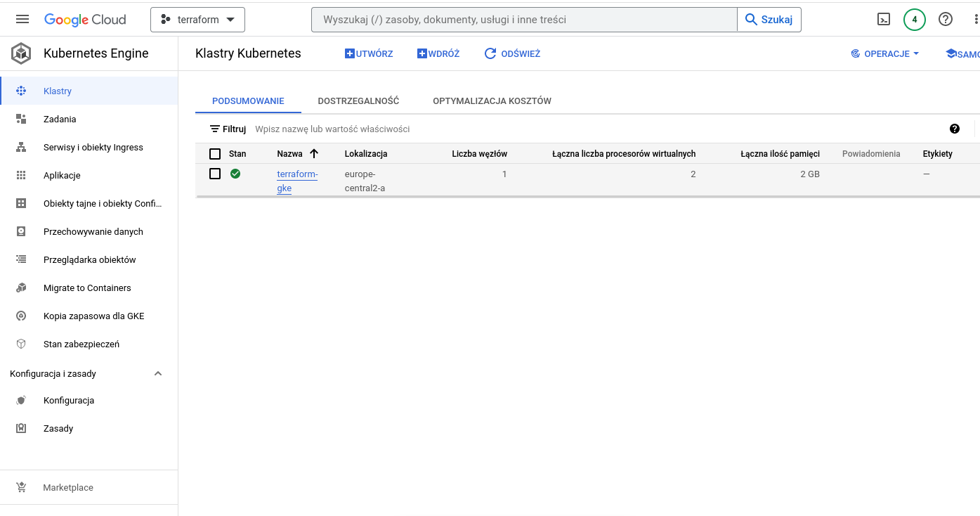Select Kopia zapasowa dla GKE icon
Screen dimensions: 980x516
[22, 316]
